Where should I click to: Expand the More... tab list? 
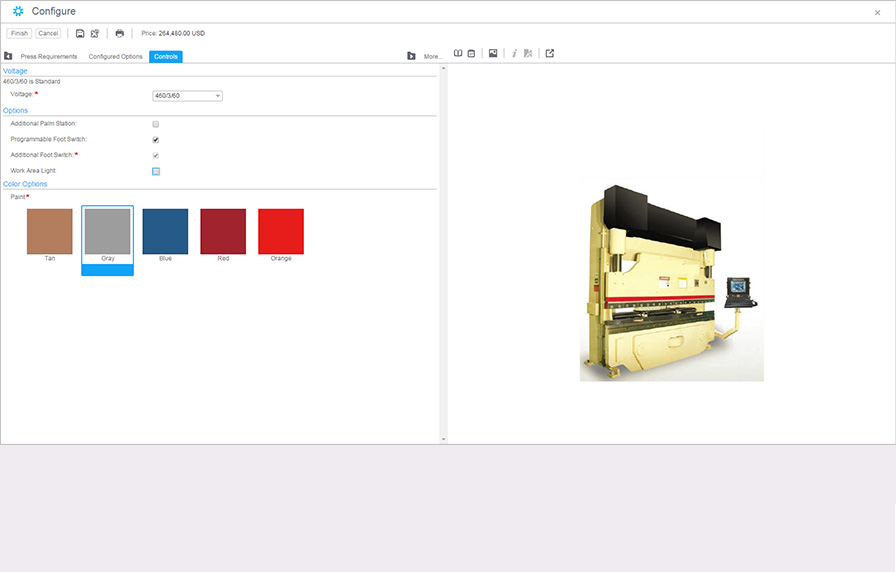[432, 57]
